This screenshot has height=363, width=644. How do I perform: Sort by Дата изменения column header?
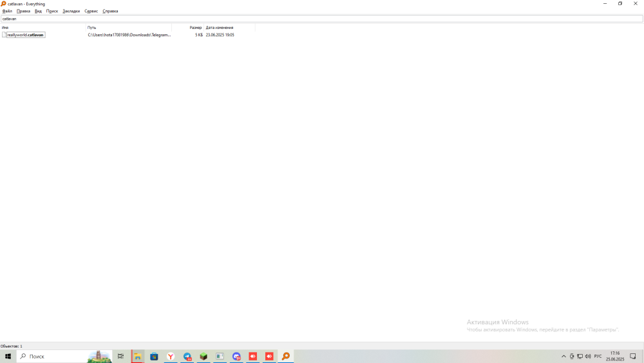229,28
